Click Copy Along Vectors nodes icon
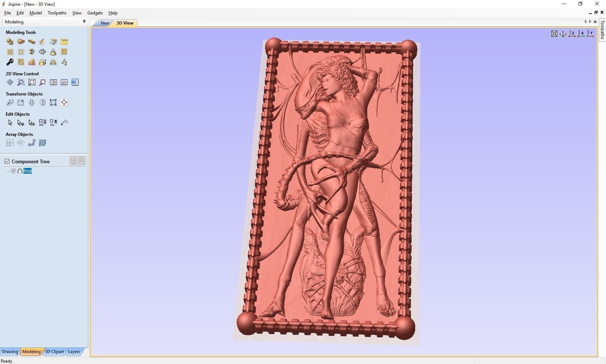 click(32, 143)
